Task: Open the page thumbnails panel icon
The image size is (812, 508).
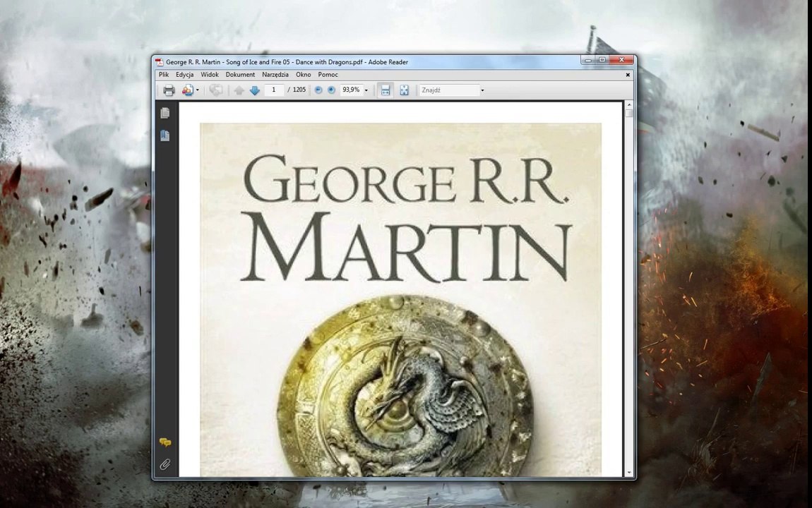Action: click(x=165, y=113)
